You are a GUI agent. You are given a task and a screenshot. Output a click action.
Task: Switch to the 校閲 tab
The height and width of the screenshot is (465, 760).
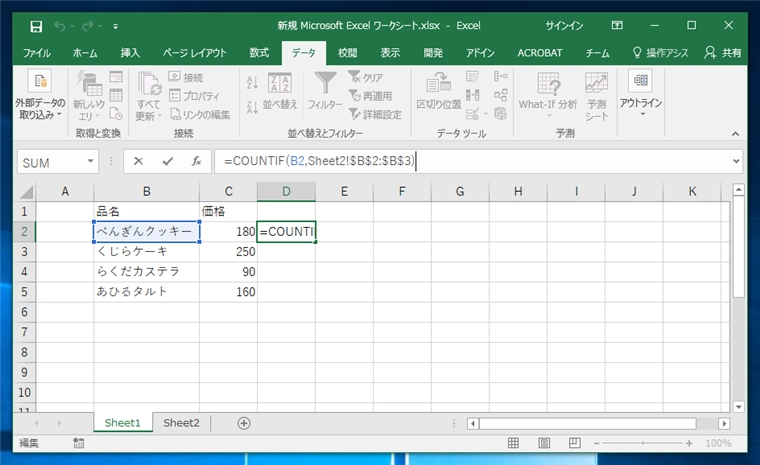(x=347, y=53)
